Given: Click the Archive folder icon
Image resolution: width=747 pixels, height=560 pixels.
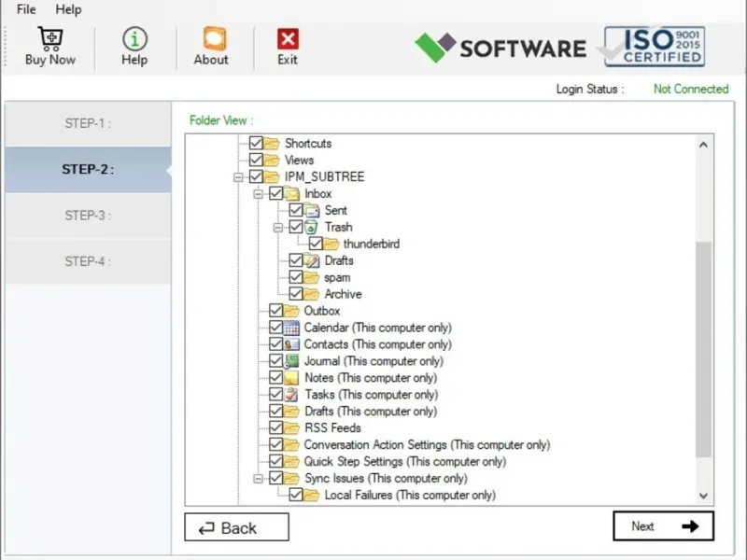Looking at the screenshot, I should point(312,294).
